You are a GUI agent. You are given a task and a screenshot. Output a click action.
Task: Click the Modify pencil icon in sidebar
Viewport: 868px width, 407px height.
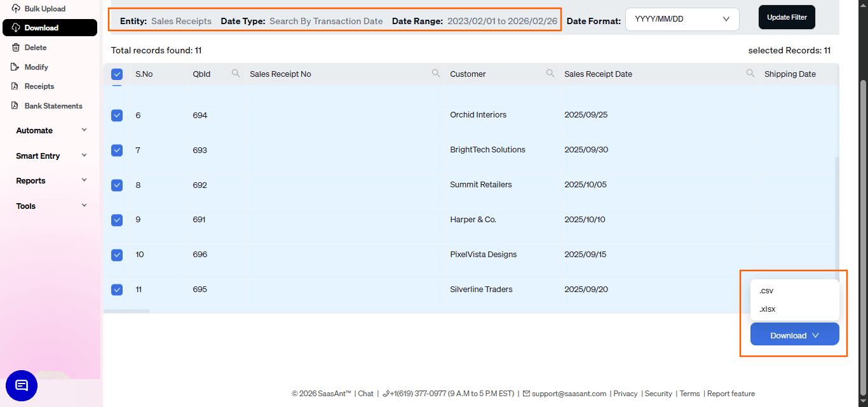point(15,67)
